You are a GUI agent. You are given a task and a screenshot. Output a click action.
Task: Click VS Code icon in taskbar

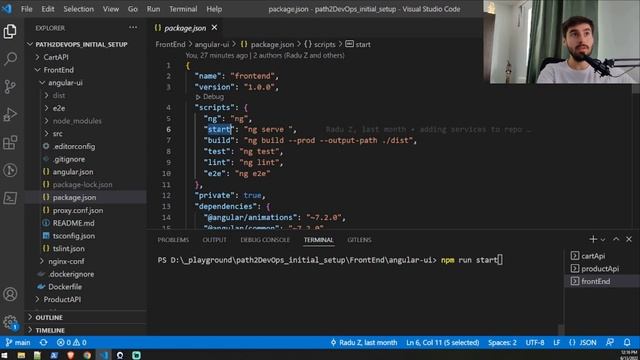pos(104,356)
